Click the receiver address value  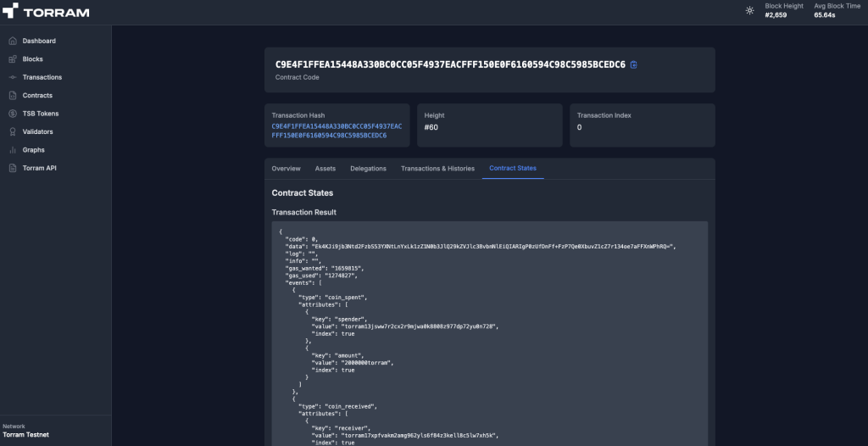coord(419,436)
